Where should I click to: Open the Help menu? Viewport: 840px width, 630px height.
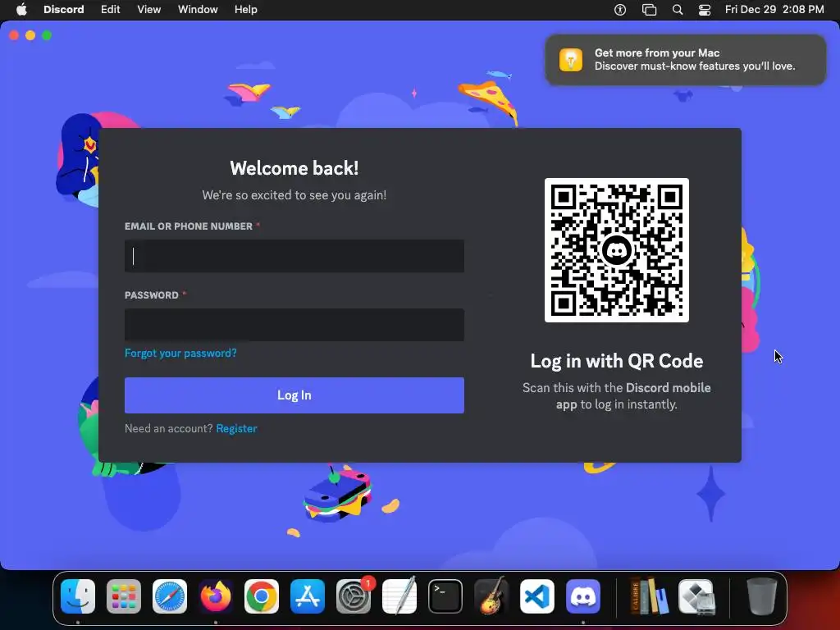(246, 9)
